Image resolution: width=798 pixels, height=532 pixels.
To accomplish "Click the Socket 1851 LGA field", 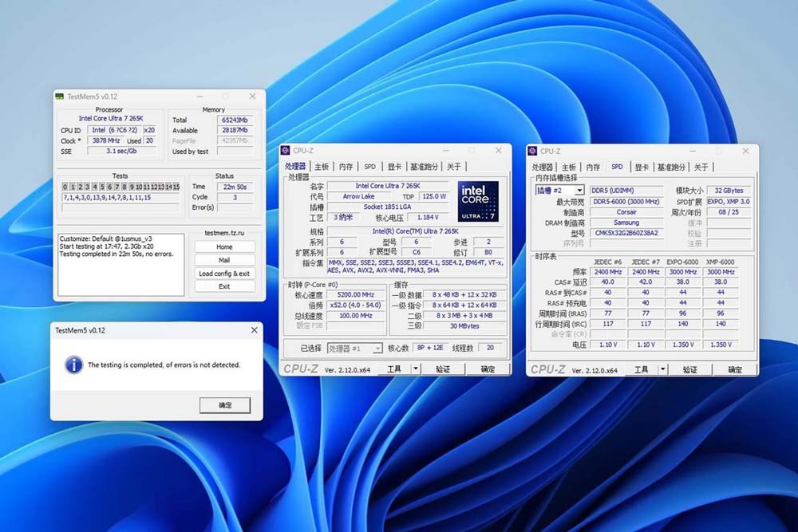I will (387, 207).
